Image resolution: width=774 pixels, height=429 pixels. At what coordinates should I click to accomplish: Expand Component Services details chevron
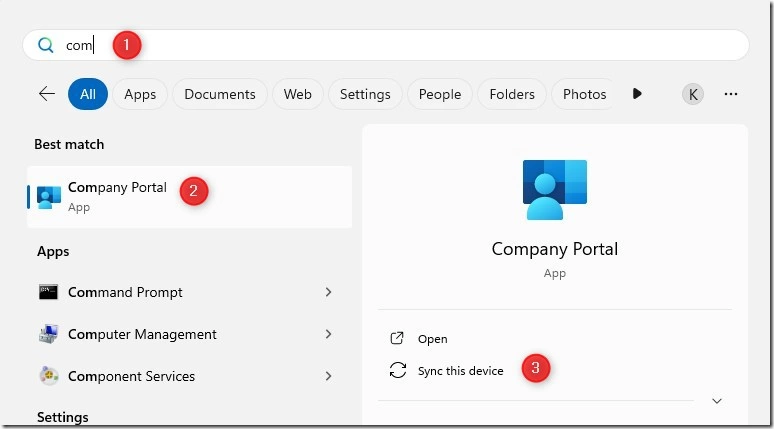coord(328,376)
